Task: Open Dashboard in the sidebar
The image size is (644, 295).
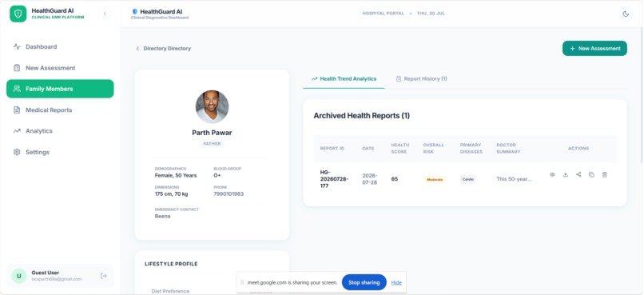Action: coord(60,47)
